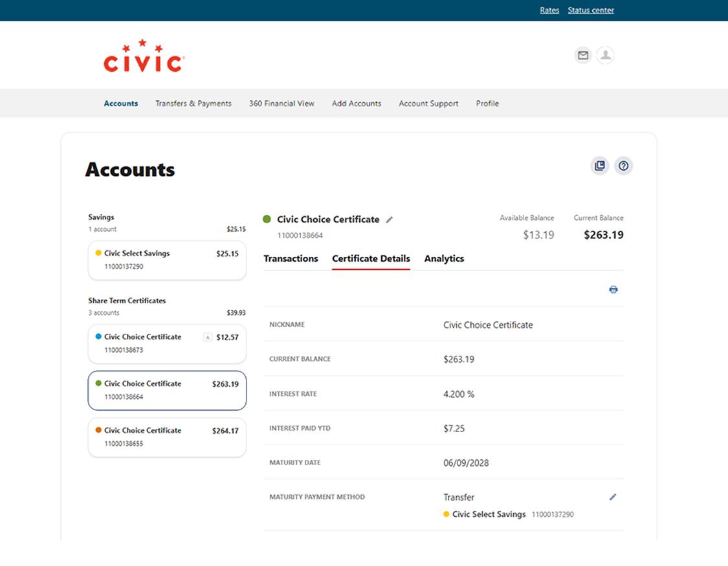Viewport: 728px width, 566px height.
Task: Click the export accounts icon
Action: [599, 166]
